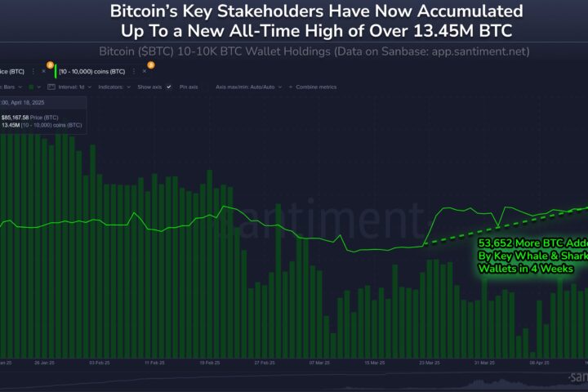588x392 pixels.
Task: Open options menu for Price (BTC) metric
Action: pos(33,71)
